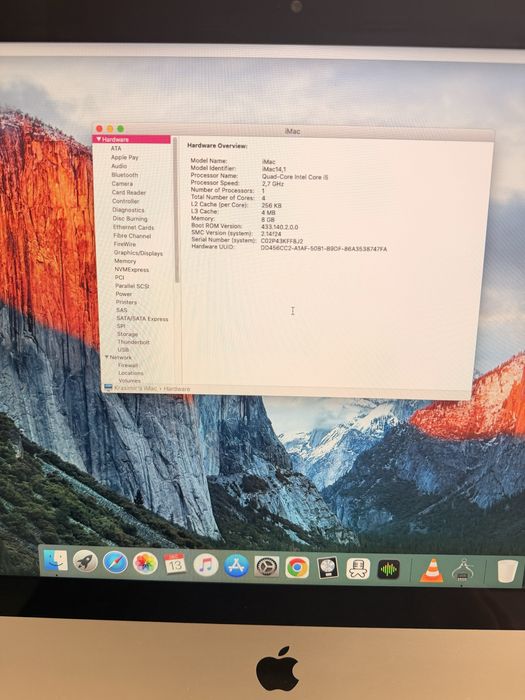Select Diagnostics in the sidebar
The image size is (525, 700).
[128, 210]
